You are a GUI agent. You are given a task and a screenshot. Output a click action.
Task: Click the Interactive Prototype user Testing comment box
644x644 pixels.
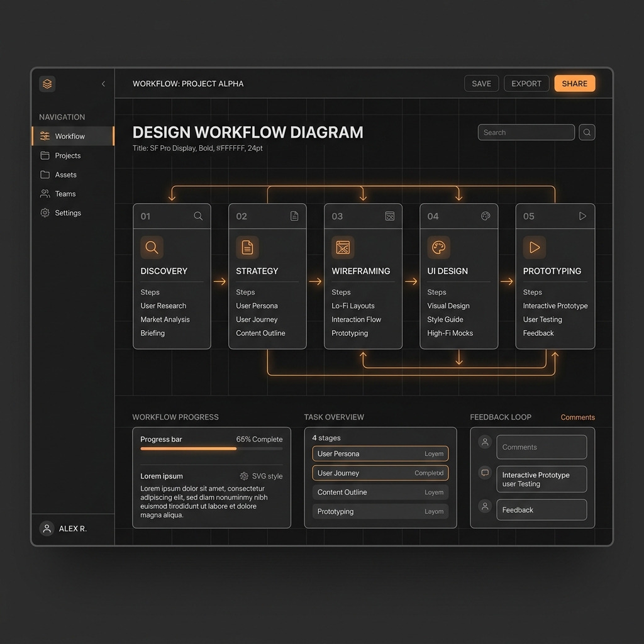point(541,479)
